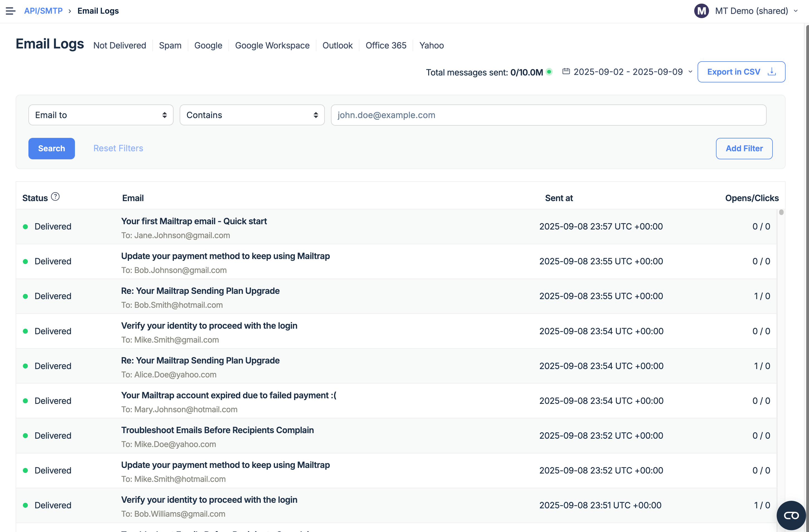This screenshot has width=809, height=532.
Task: Click the Total messages sent 0/10.0M text
Action: pos(484,72)
